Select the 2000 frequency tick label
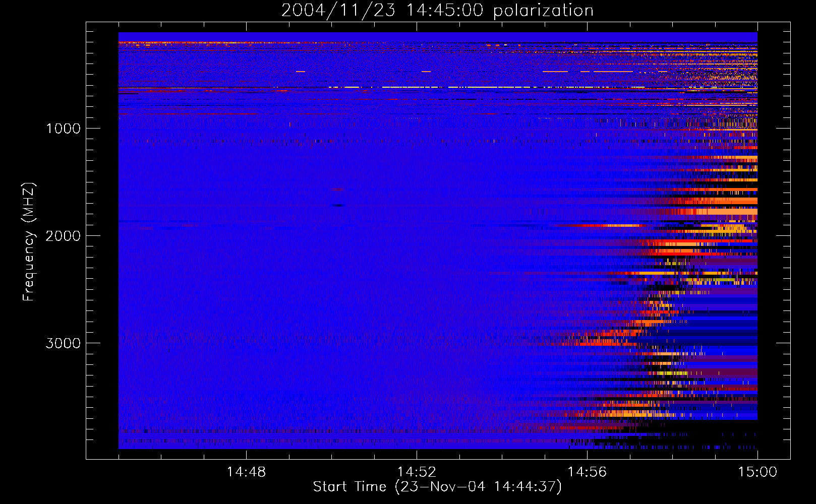The image size is (816, 504). (x=63, y=236)
